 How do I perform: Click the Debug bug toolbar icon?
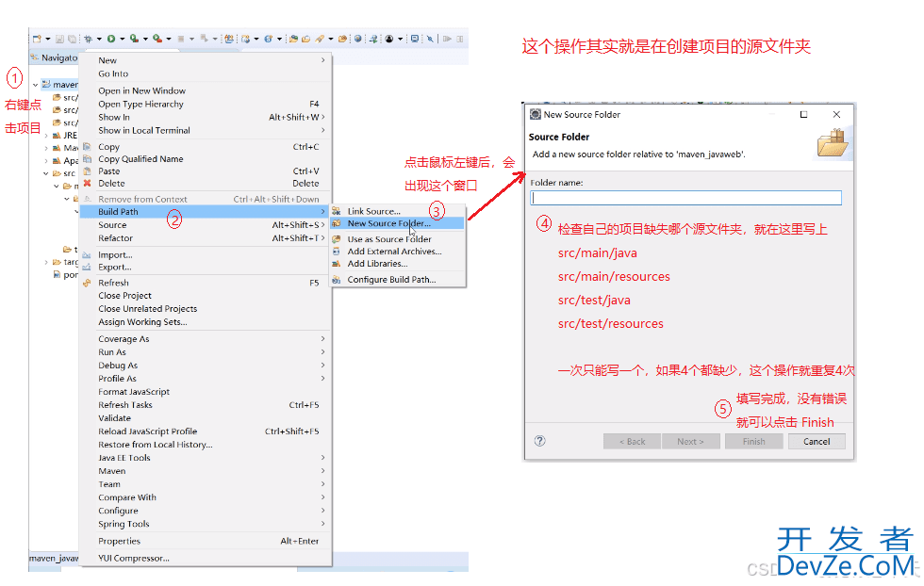click(x=88, y=39)
